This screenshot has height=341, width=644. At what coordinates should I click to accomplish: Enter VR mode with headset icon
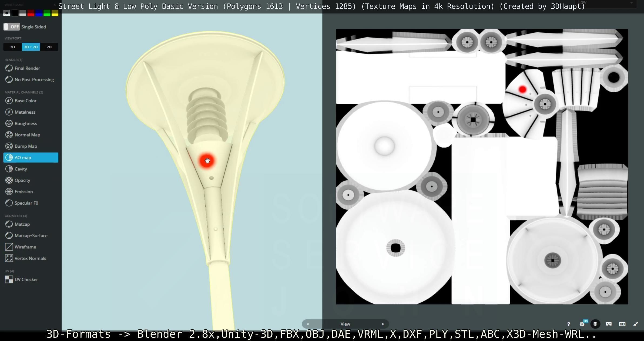(x=609, y=324)
